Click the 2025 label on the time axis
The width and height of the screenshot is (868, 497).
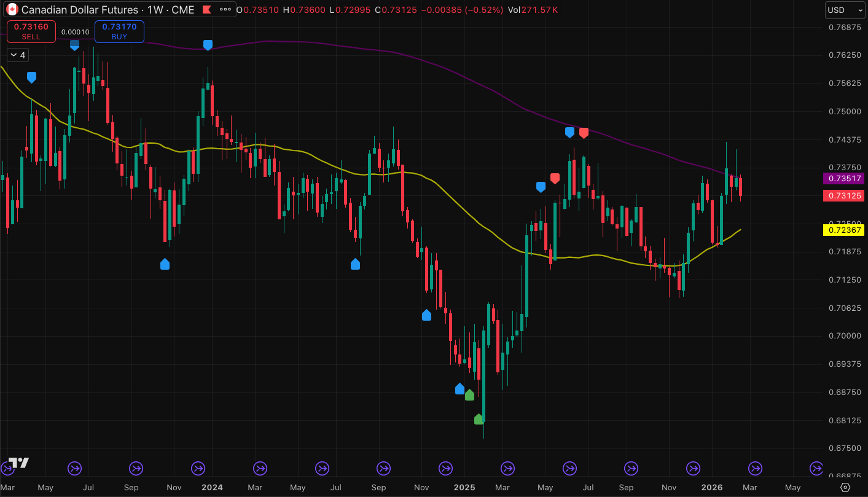(x=464, y=487)
